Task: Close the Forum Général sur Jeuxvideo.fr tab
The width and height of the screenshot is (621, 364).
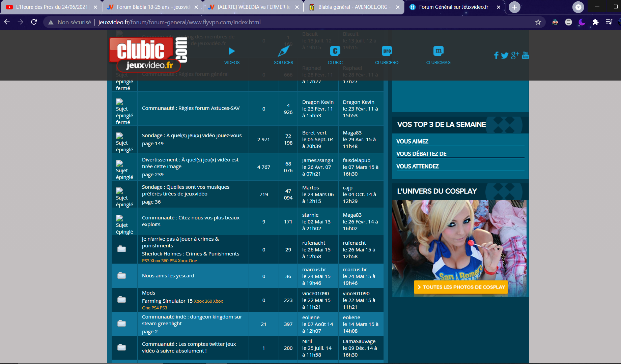Action: point(499,7)
